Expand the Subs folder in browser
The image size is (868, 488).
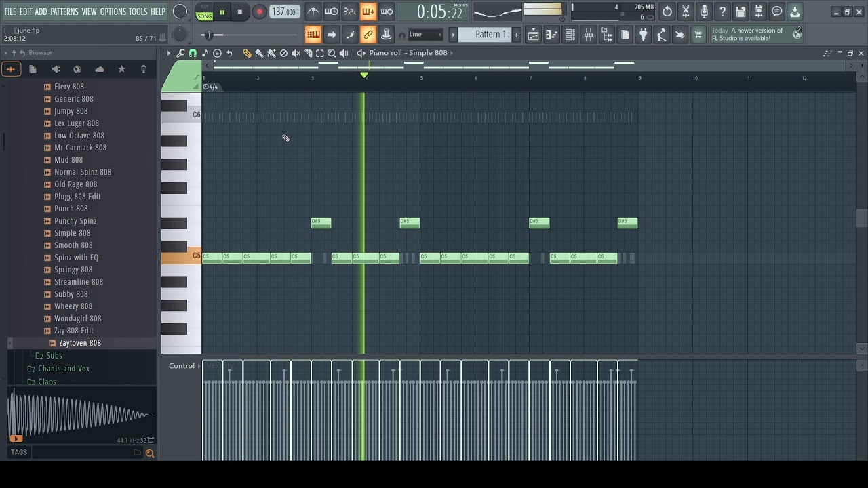pos(54,356)
